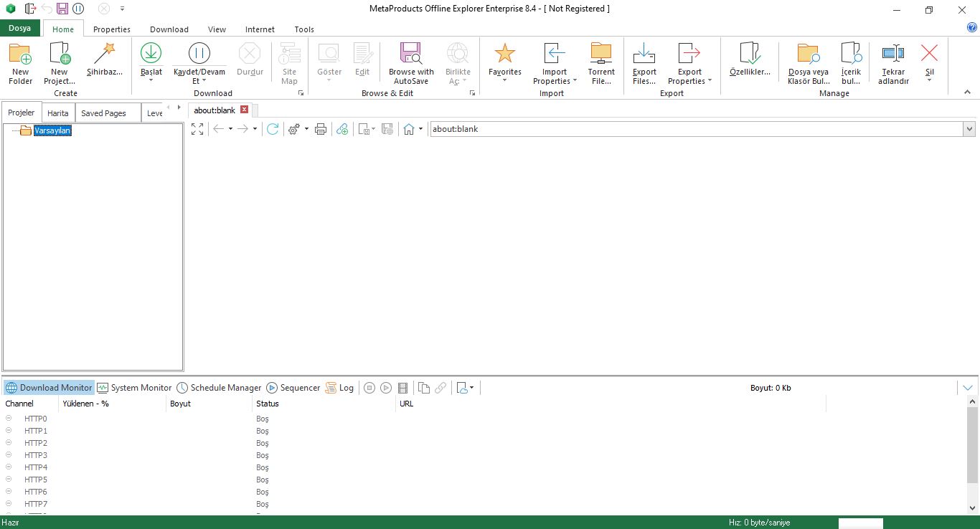Click the İçerik bul icon
Image resolution: width=980 pixels, height=529 pixels.
tap(851, 54)
